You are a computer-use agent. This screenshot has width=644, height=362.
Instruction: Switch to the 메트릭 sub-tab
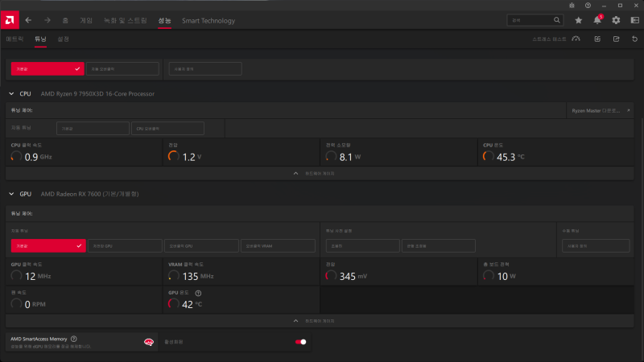click(x=14, y=39)
